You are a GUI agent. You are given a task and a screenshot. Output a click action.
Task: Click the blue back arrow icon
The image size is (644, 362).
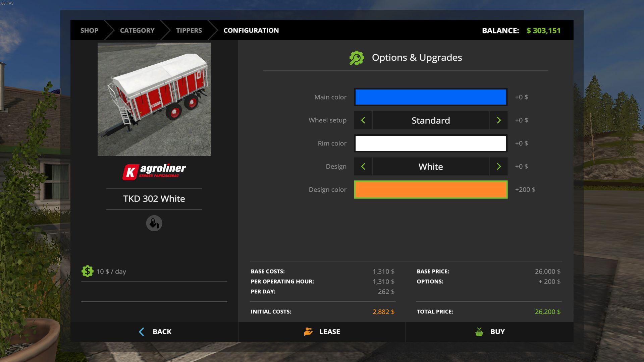(142, 332)
